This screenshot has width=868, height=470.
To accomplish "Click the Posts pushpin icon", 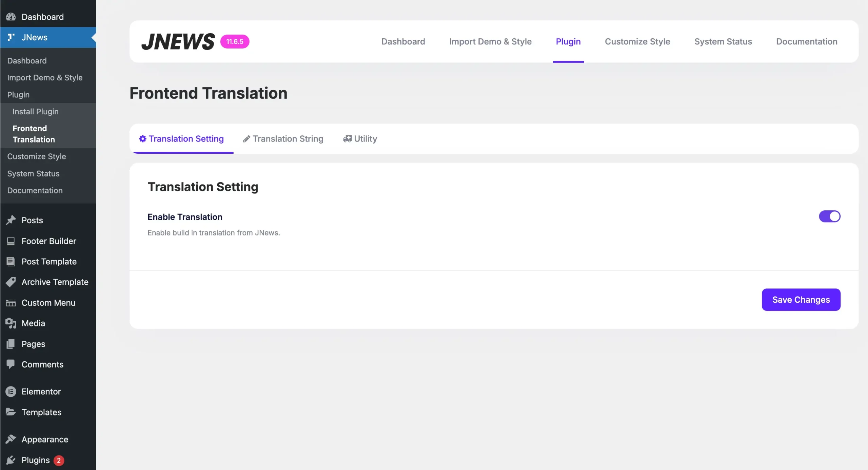I will click(x=11, y=220).
